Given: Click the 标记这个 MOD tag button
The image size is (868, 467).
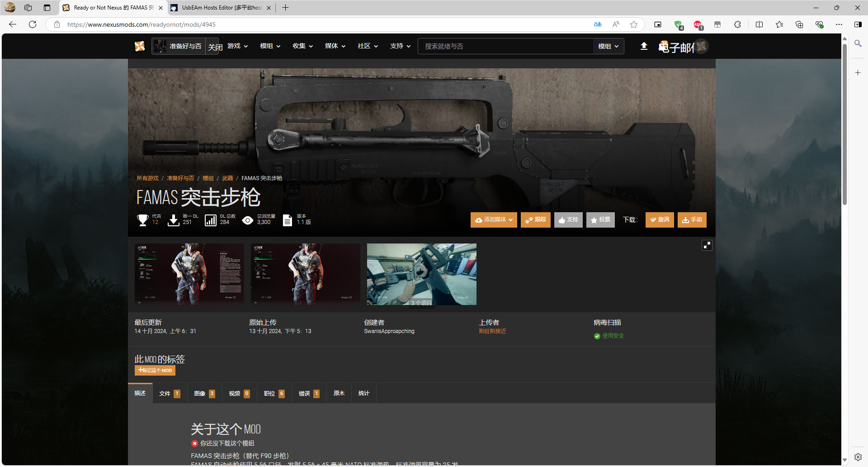Looking at the screenshot, I should coord(155,370).
